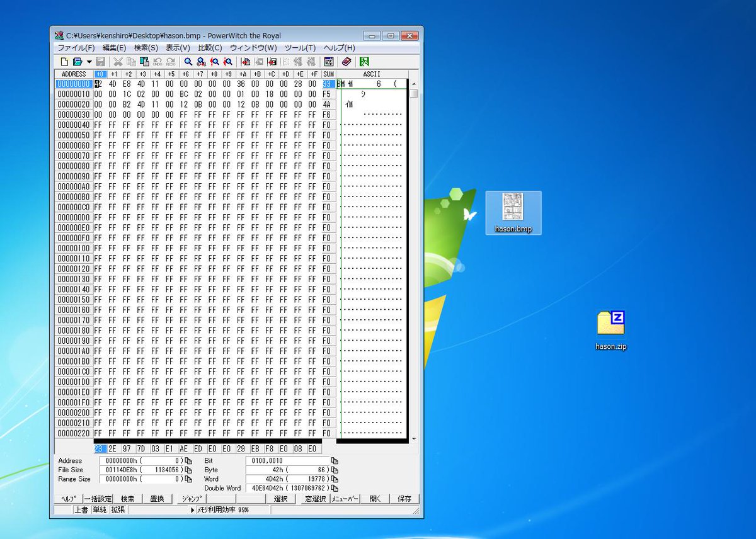Image resolution: width=756 pixels, height=539 pixels.
Task: Click the +F column header
Action: (314, 74)
